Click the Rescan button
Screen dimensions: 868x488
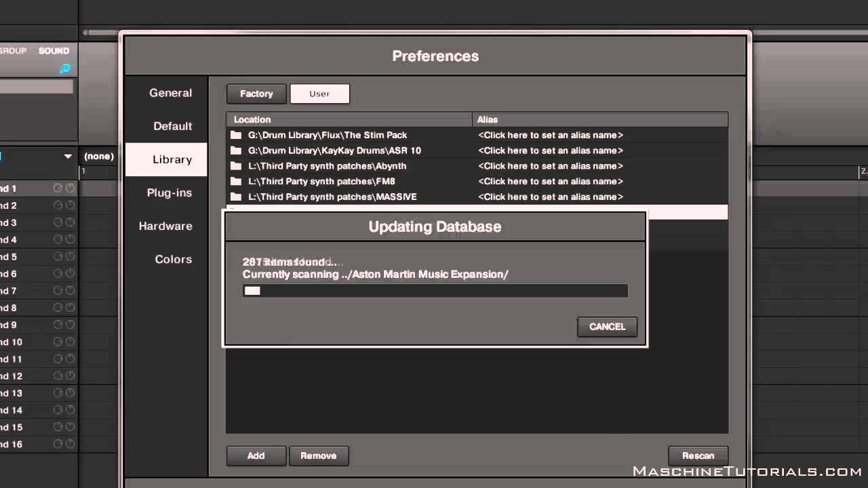pos(698,456)
